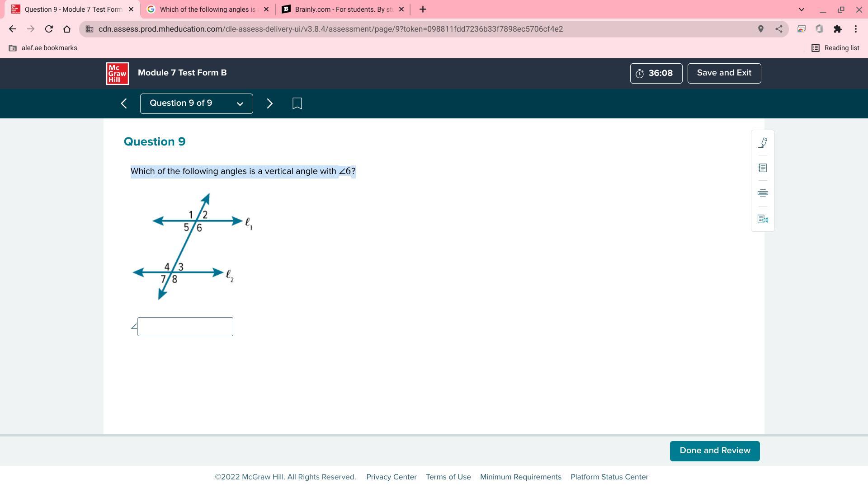Open the browser tab search chevron

click(x=801, y=9)
